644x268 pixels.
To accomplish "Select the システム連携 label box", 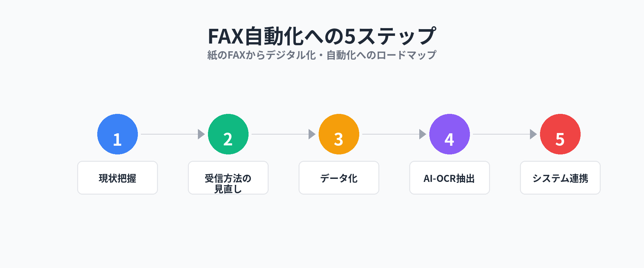I will pyautogui.click(x=560, y=178).
